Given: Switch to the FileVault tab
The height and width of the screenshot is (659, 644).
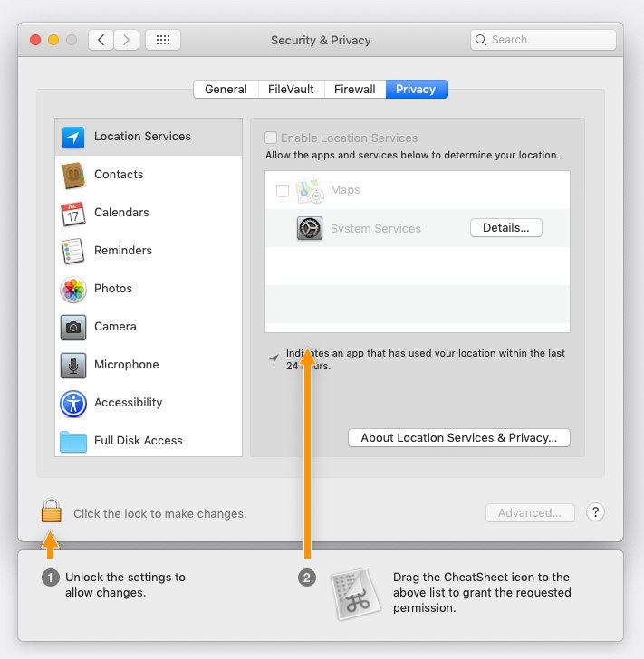Looking at the screenshot, I should click(x=291, y=89).
